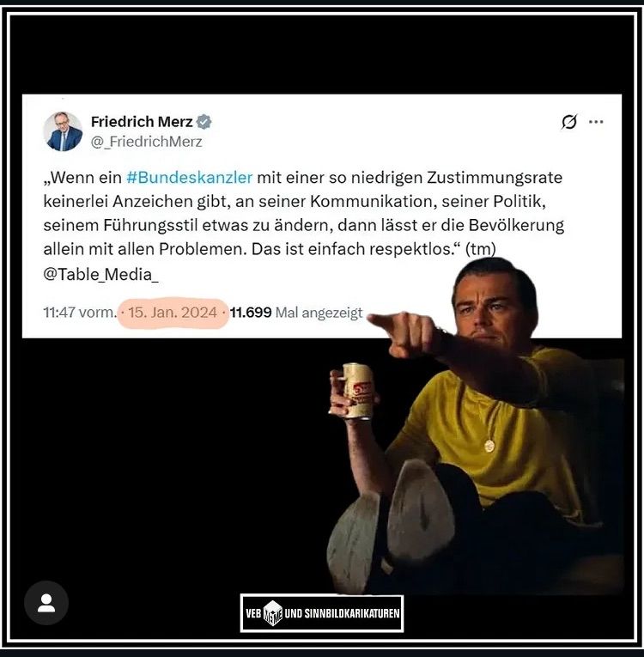Click the 11:47 vorm. timestamp
The height and width of the screenshot is (657, 644).
[80, 313]
